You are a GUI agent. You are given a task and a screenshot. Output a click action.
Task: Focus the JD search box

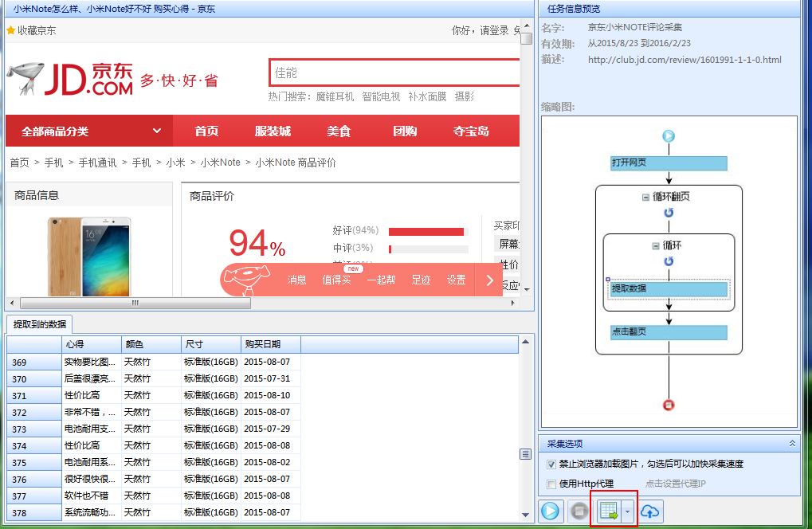pyautogui.click(x=394, y=72)
